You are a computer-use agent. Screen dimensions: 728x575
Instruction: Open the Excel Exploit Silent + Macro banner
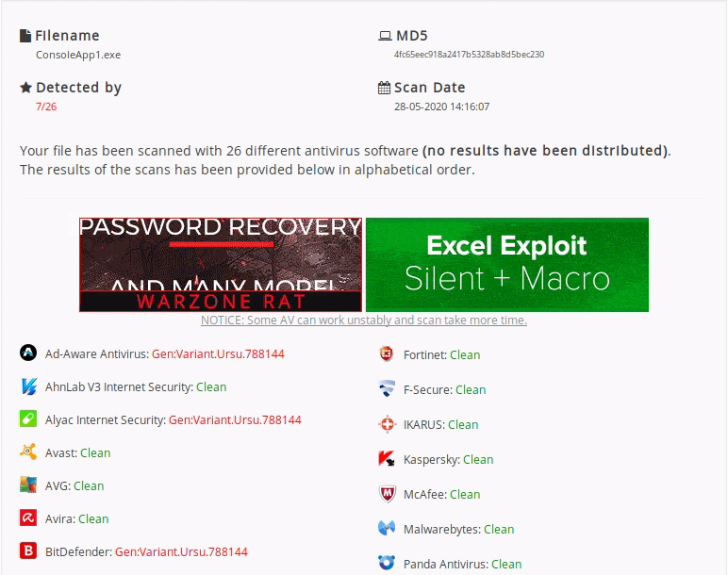[507, 265]
